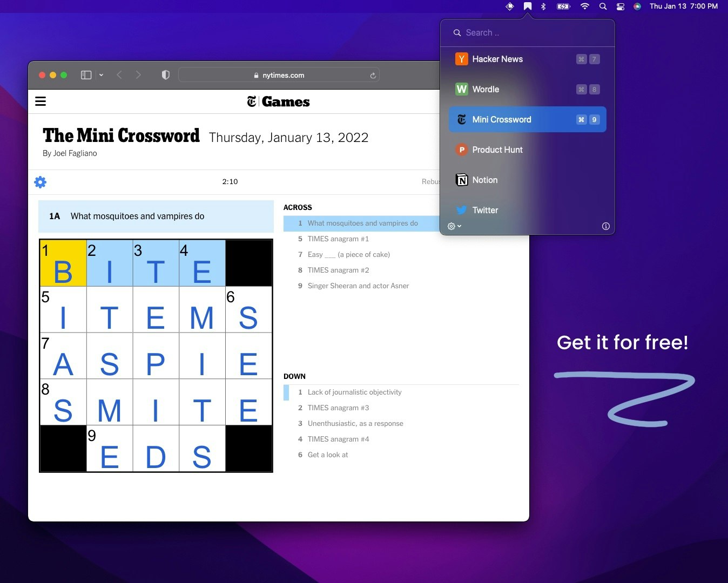728x583 pixels.
Task: Open the Notion bookmark
Action: [527, 180]
